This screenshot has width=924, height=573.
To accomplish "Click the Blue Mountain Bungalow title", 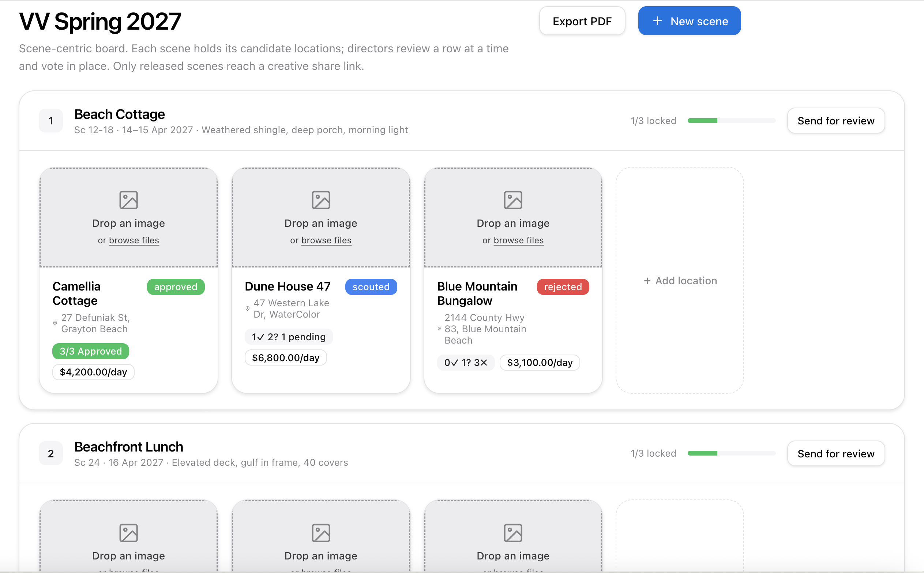I will 477,293.
